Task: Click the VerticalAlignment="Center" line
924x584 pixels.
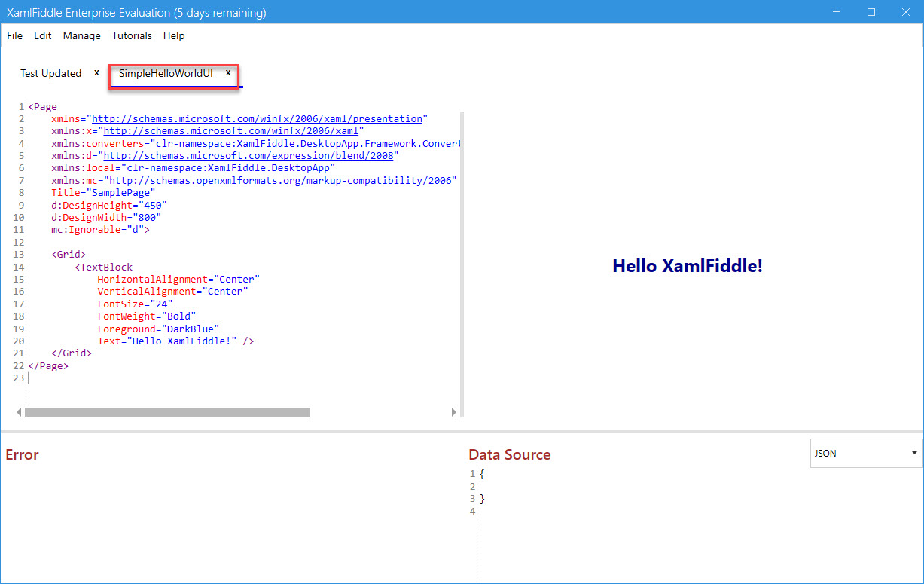Action: click(172, 291)
